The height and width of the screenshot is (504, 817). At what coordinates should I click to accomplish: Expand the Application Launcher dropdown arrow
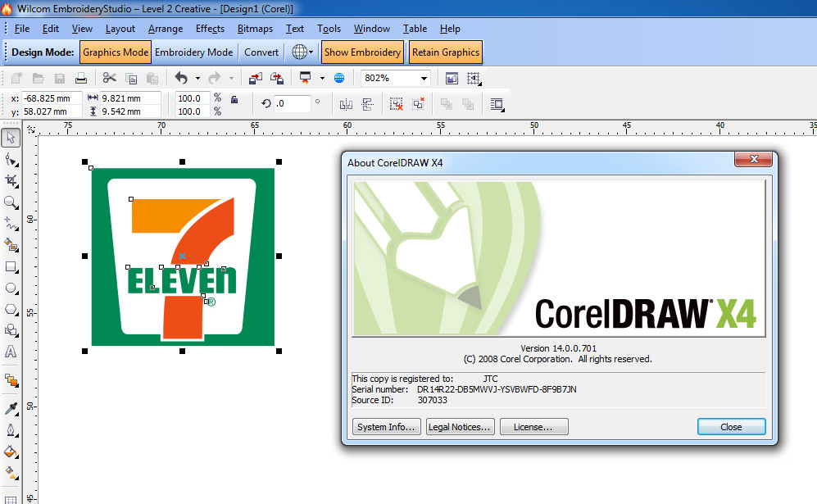click(322, 78)
